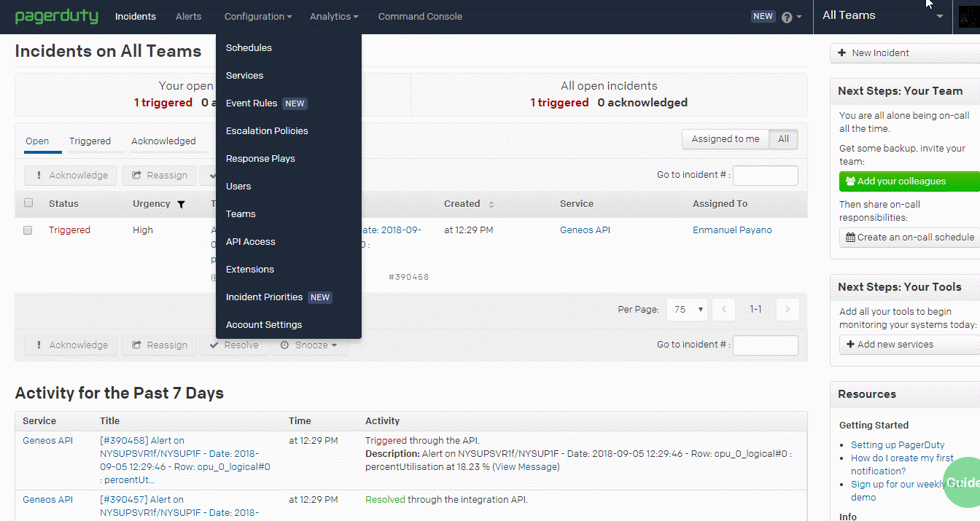The width and height of the screenshot is (980, 521).
Task: Tick the checkbox for the Triggered incident
Action: (28, 230)
